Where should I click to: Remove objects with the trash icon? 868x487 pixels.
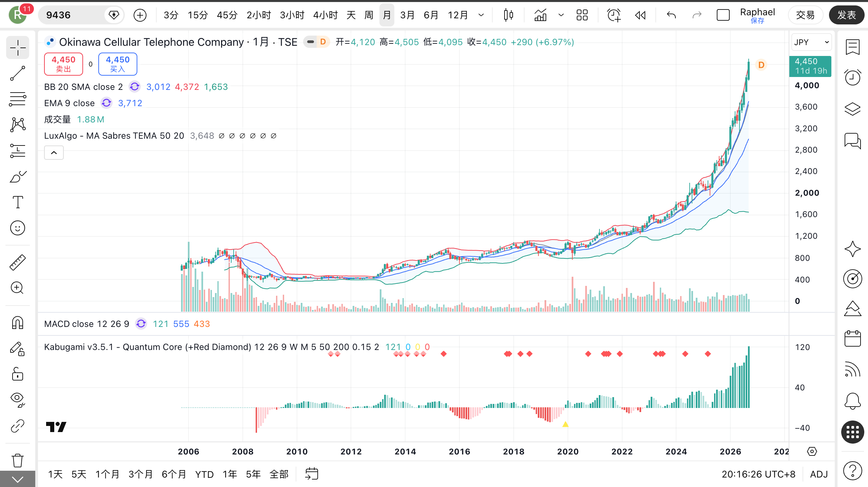coord(18,460)
